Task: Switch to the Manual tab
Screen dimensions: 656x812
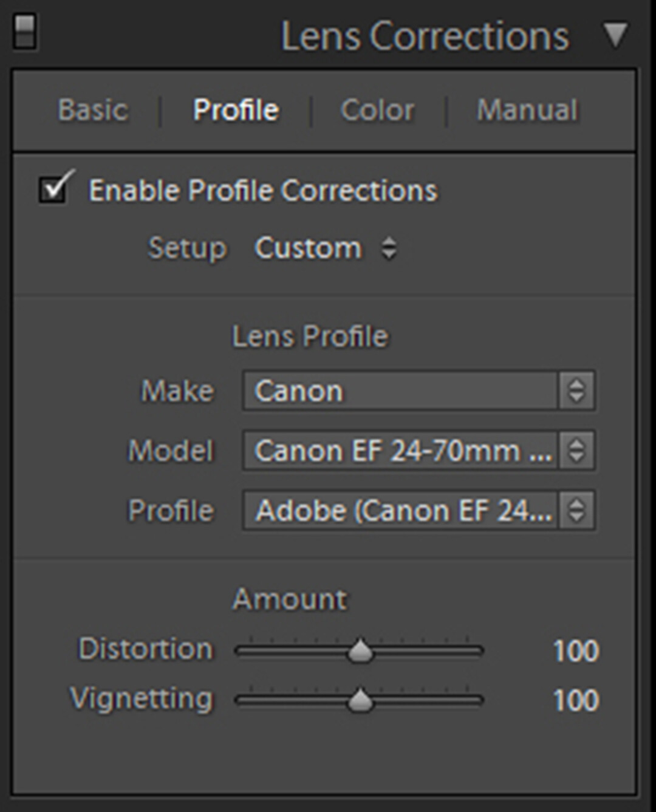Action: tap(527, 110)
